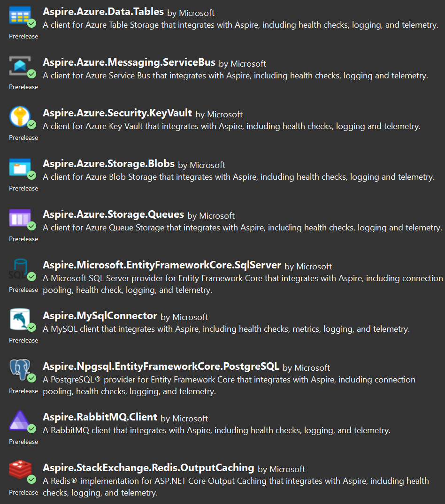Select the Aspire.MySqlConnector package title
The image size is (445, 504).
100,316
